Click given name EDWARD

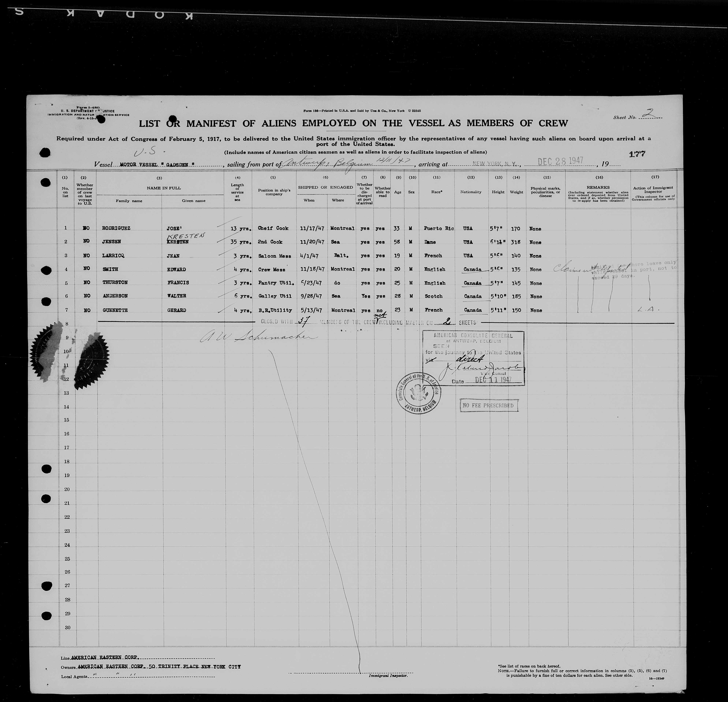click(176, 269)
